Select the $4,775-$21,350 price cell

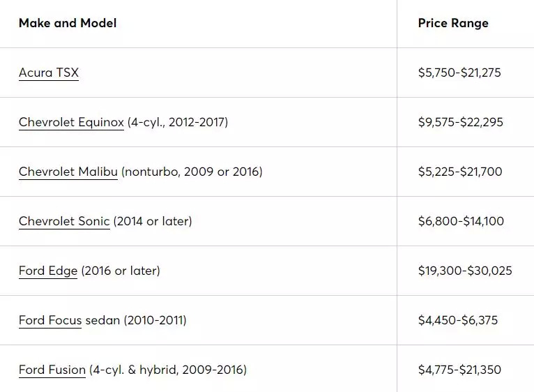click(x=459, y=370)
